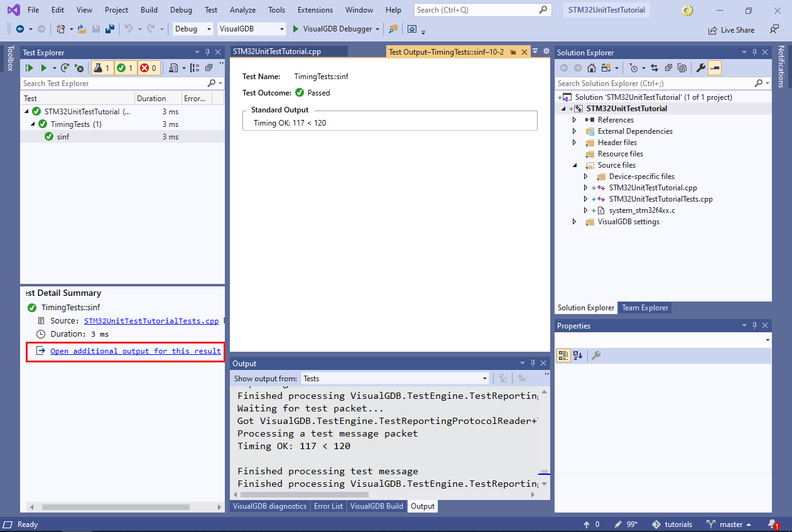Collapse the Source files folder
Image resolution: width=792 pixels, height=532 pixels.
pyautogui.click(x=574, y=165)
